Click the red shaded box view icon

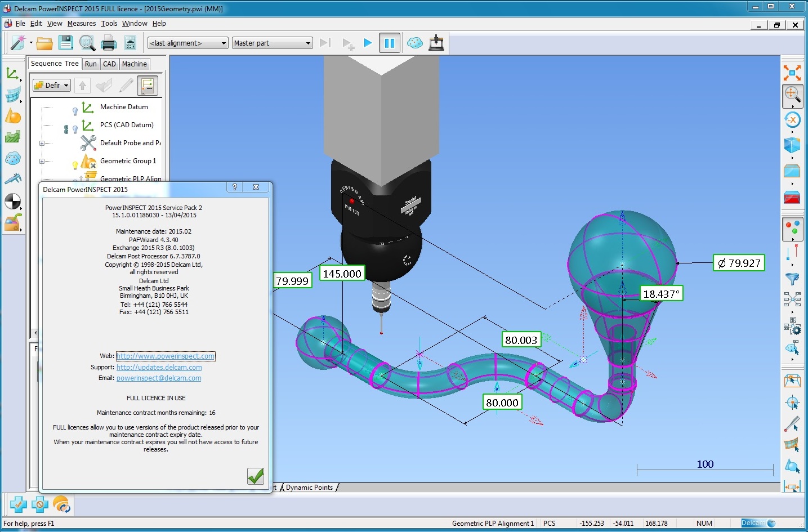(792, 197)
